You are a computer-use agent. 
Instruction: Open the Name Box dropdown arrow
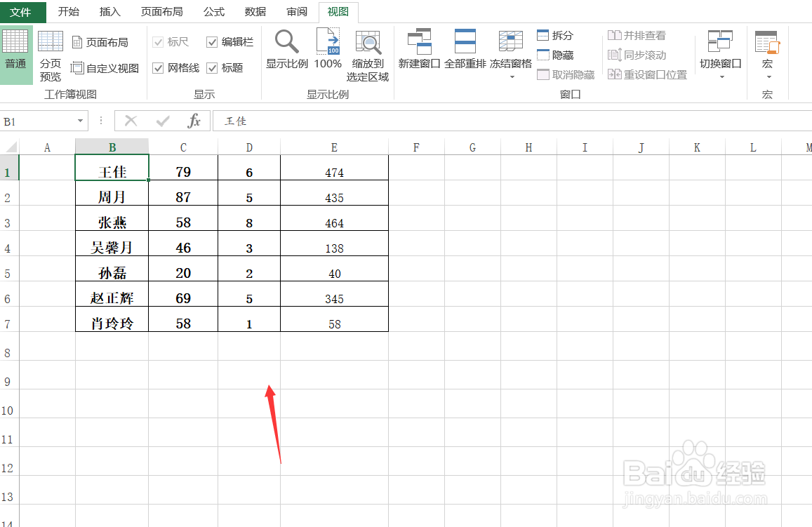[79, 121]
